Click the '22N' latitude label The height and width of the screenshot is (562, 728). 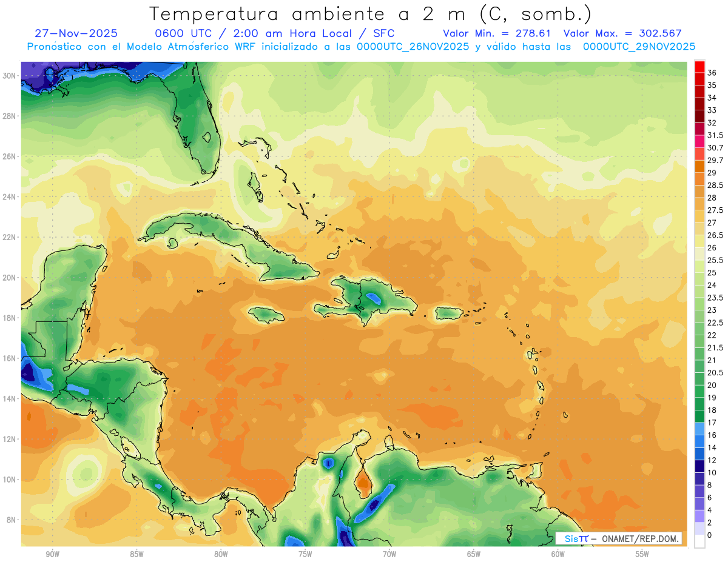(x=10, y=237)
